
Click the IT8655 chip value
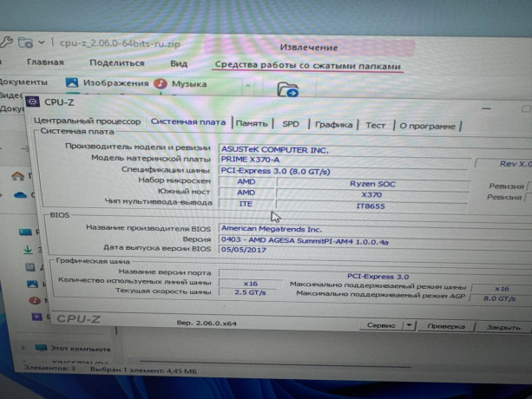click(x=371, y=206)
